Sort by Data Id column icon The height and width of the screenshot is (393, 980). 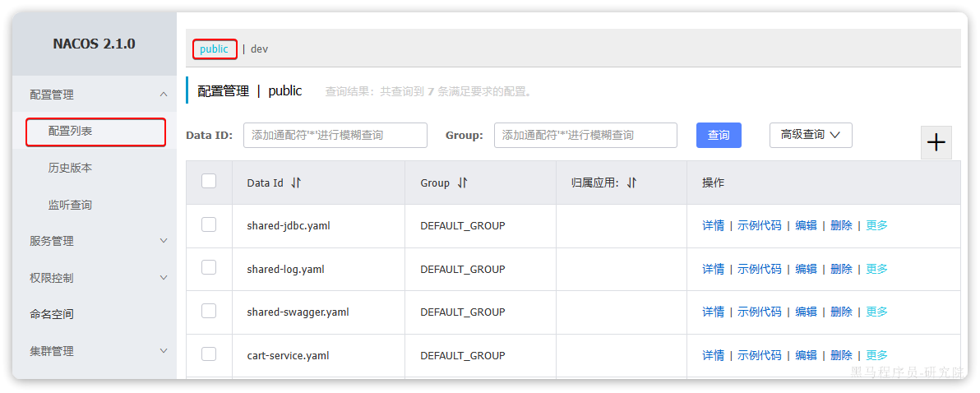[x=296, y=183]
